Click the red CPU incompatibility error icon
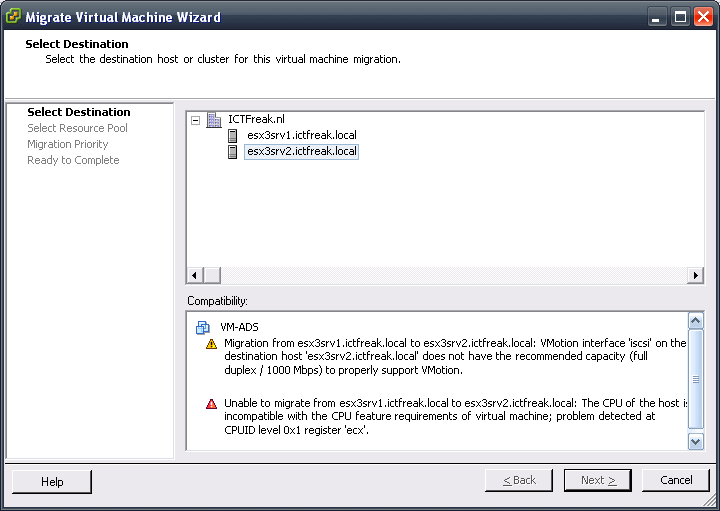The image size is (720, 511). (211, 404)
